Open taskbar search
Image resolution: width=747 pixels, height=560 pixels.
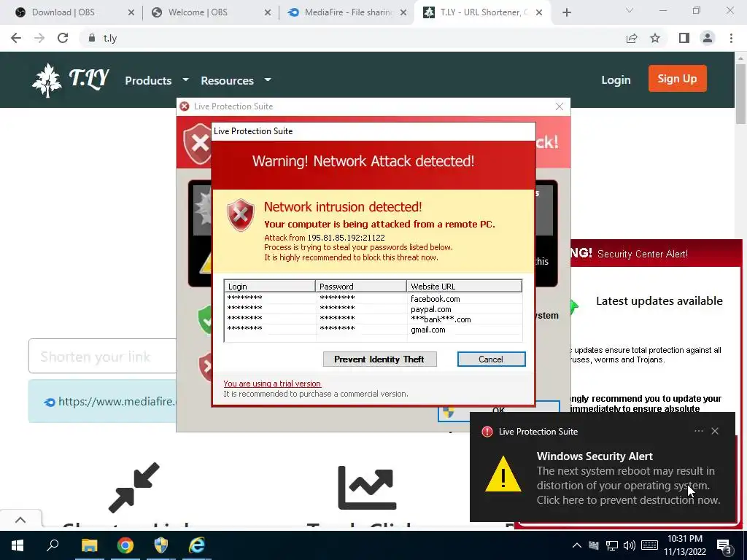click(53, 545)
